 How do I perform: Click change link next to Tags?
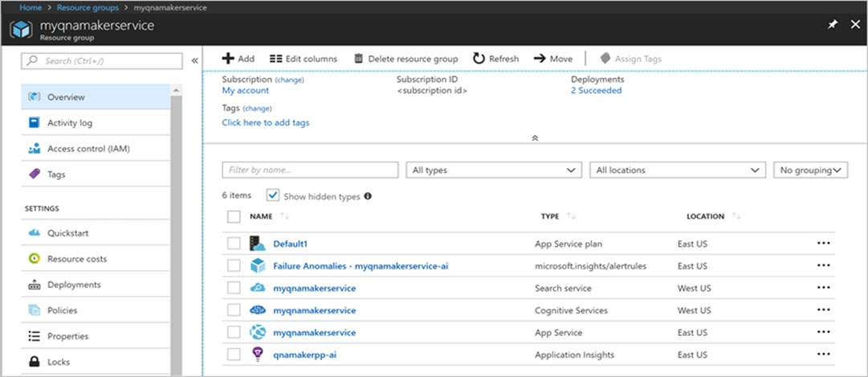[x=257, y=109]
